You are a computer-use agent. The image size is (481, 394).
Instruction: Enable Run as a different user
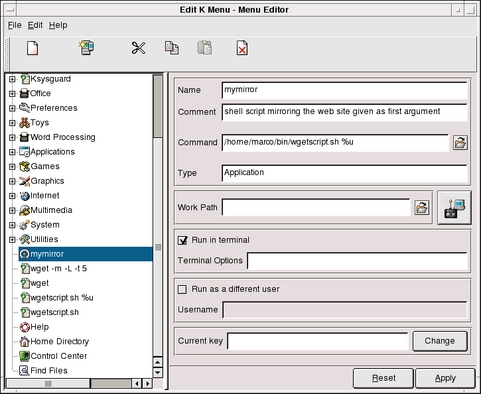pos(182,289)
